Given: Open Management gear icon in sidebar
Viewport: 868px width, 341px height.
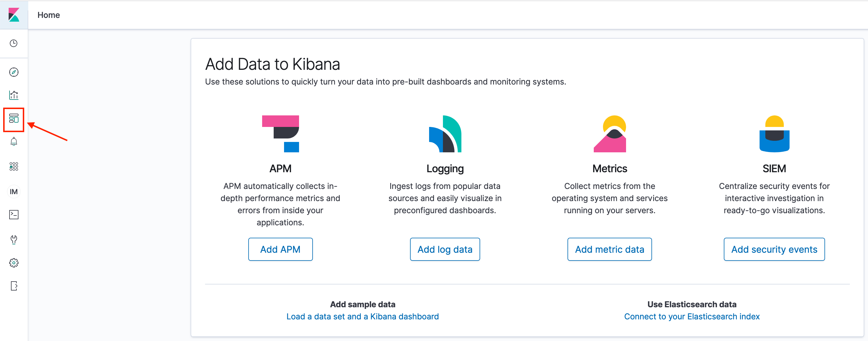Looking at the screenshot, I should 14,263.
